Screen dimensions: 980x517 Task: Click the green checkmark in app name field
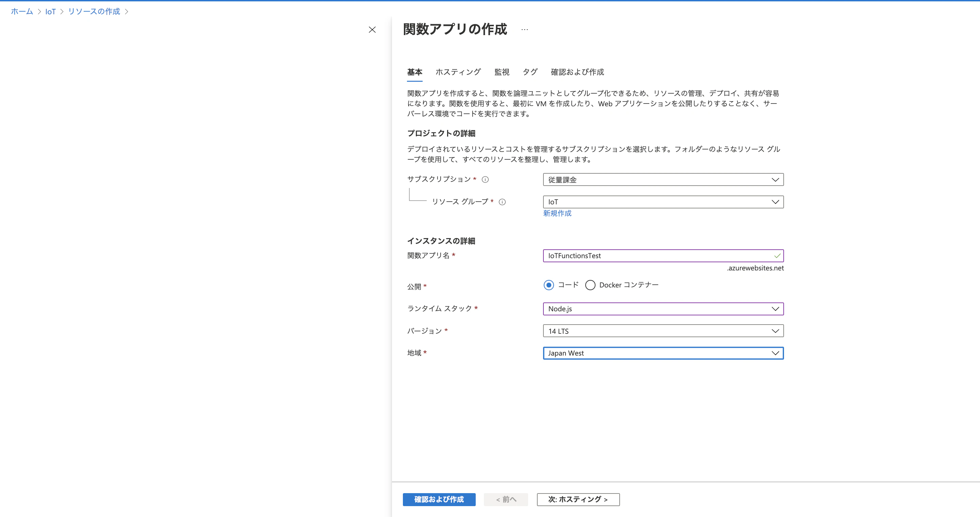tap(777, 256)
